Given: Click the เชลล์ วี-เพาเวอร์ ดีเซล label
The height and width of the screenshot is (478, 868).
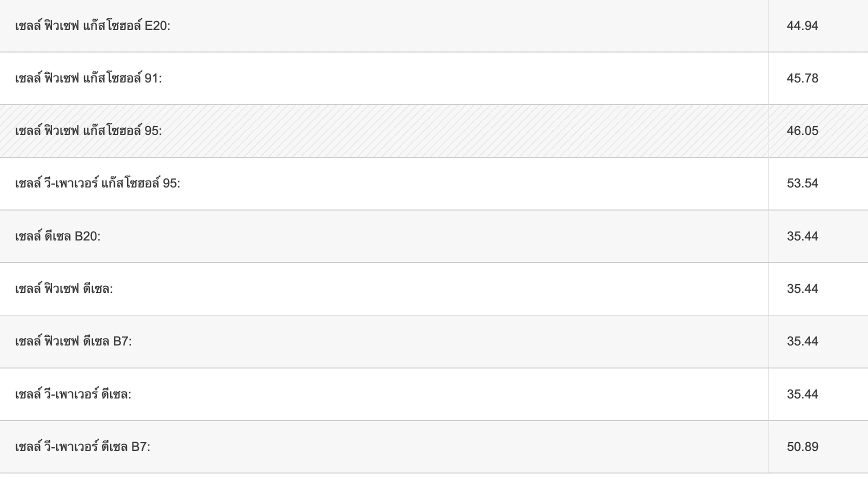Looking at the screenshot, I should 73,394.
